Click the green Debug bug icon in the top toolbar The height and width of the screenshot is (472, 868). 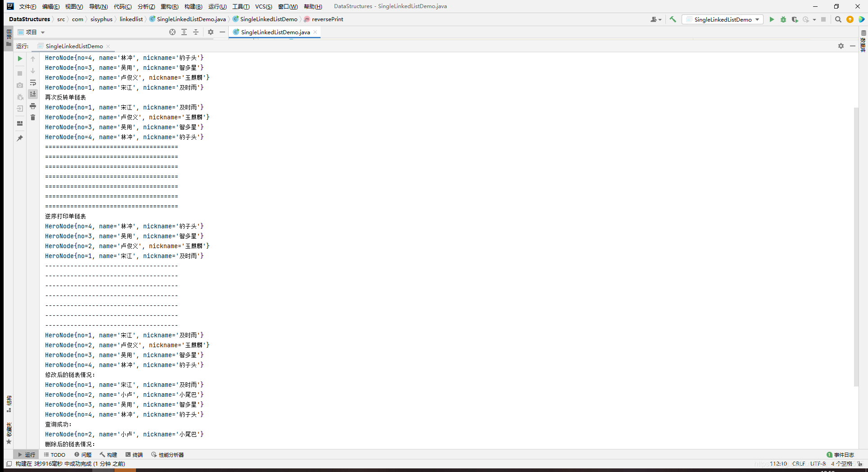pos(783,19)
